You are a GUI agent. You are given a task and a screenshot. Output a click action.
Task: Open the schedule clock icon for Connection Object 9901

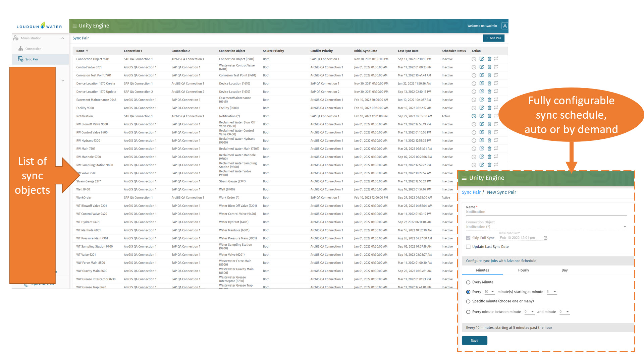tap(474, 59)
